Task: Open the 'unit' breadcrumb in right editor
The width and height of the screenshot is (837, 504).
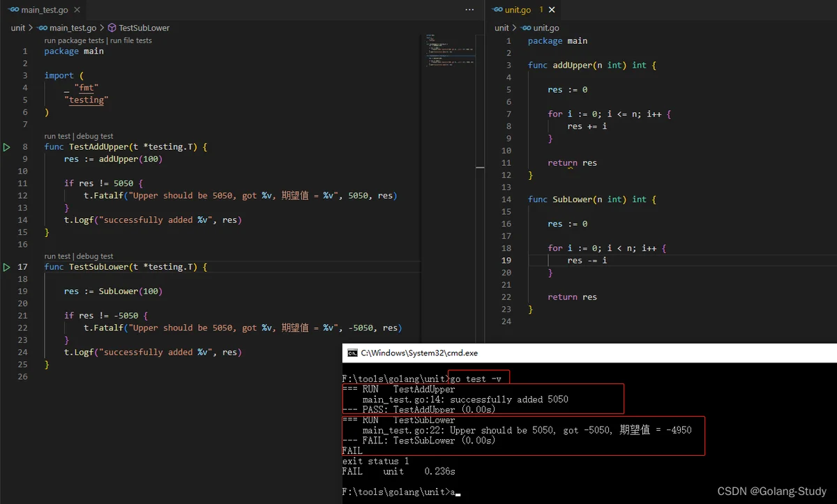Action: coord(502,28)
